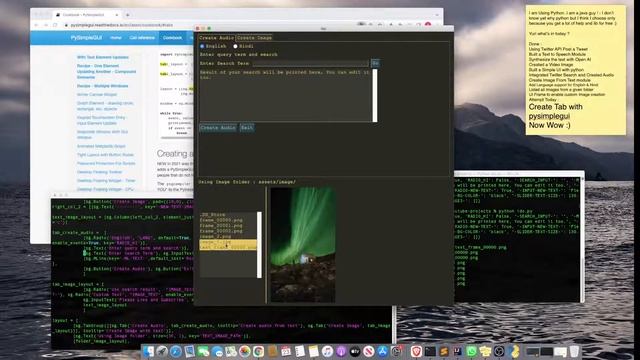Open Python launcher icon in Dock
640x360 pixels.
click(x=514, y=351)
